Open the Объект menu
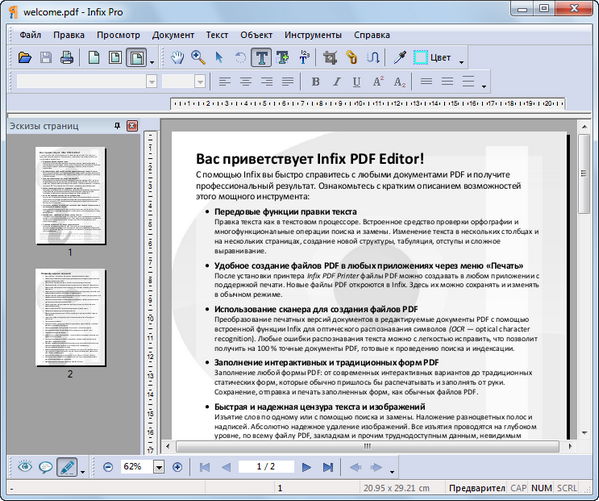Screen dimensions: 599x501 click(256, 35)
